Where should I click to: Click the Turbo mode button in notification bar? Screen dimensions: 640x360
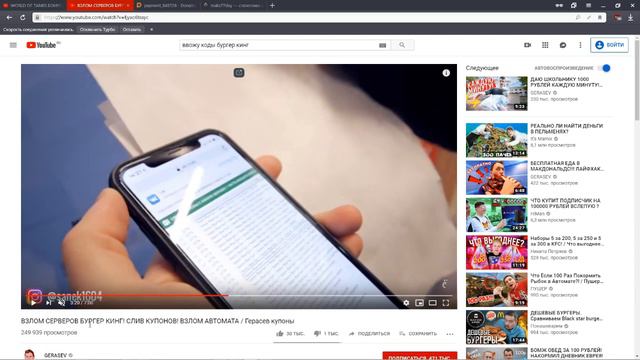point(97,29)
